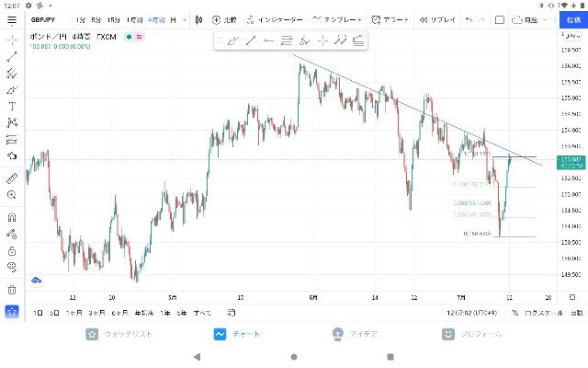Screen dimensions: 588x368
Task: Open the candlestick chart style icon
Action: tap(198, 20)
